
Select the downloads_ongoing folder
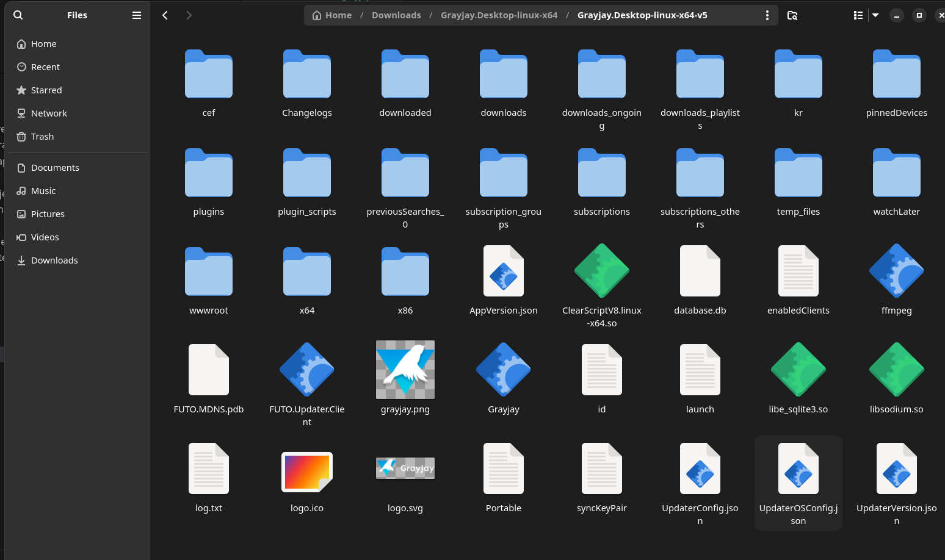[602, 74]
